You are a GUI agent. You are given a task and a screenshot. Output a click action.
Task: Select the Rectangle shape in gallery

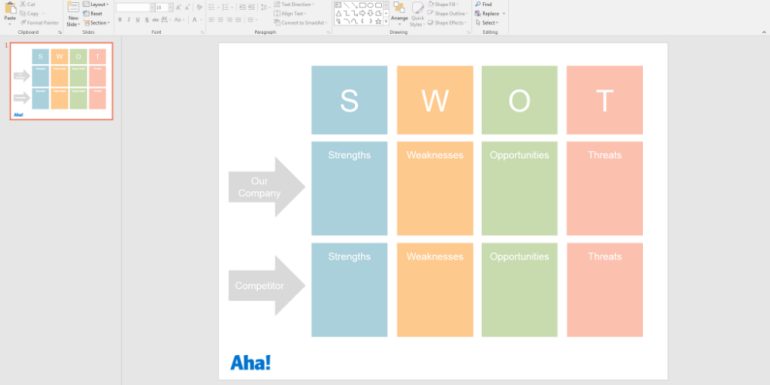point(362,5)
